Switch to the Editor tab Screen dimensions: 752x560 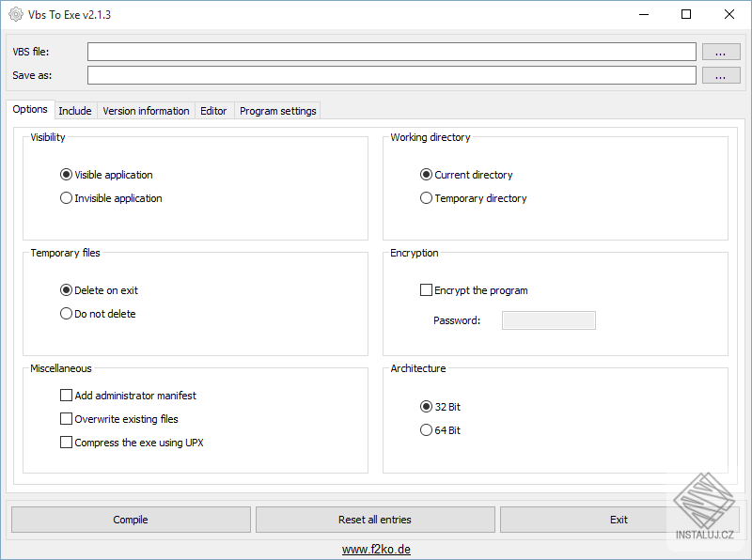pos(213,111)
